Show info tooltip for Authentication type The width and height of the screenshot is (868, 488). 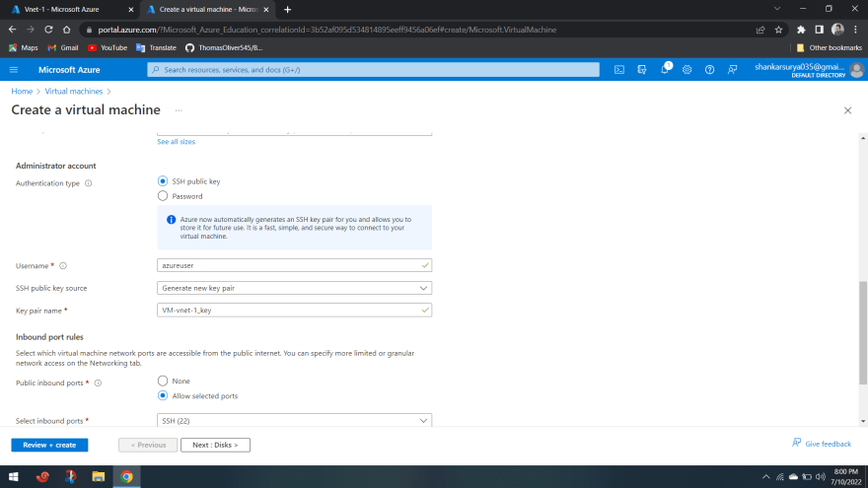click(x=89, y=183)
